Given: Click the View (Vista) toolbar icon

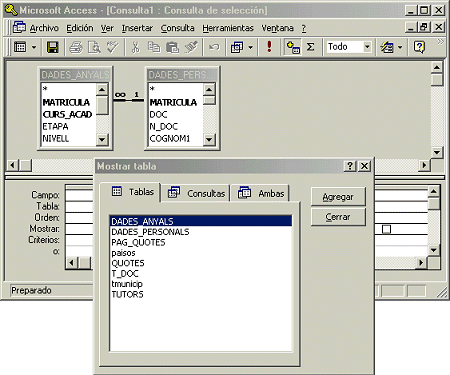Looking at the screenshot, I should pos(20,47).
